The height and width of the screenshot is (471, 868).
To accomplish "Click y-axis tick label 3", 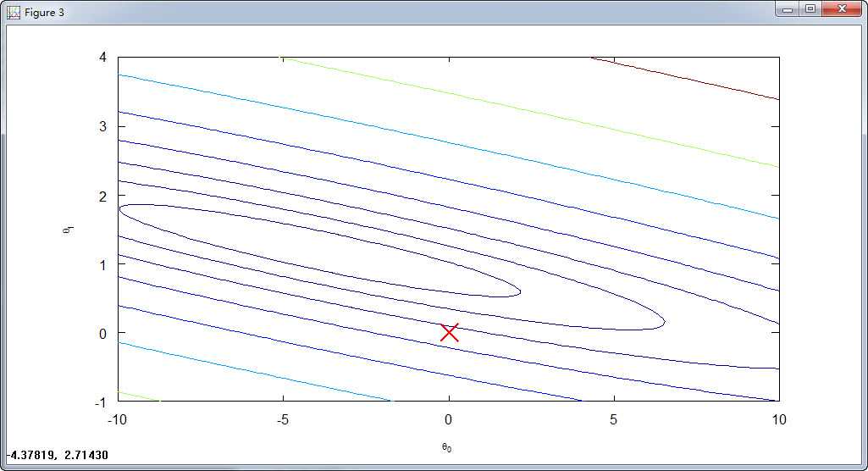I will (x=103, y=126).
